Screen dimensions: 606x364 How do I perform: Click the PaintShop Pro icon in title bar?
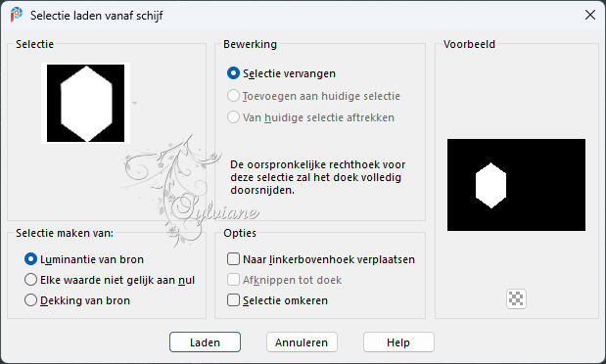pos(16,15)
